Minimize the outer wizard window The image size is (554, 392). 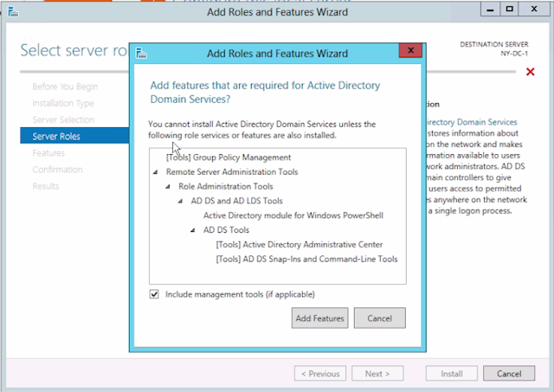point(490,10)
